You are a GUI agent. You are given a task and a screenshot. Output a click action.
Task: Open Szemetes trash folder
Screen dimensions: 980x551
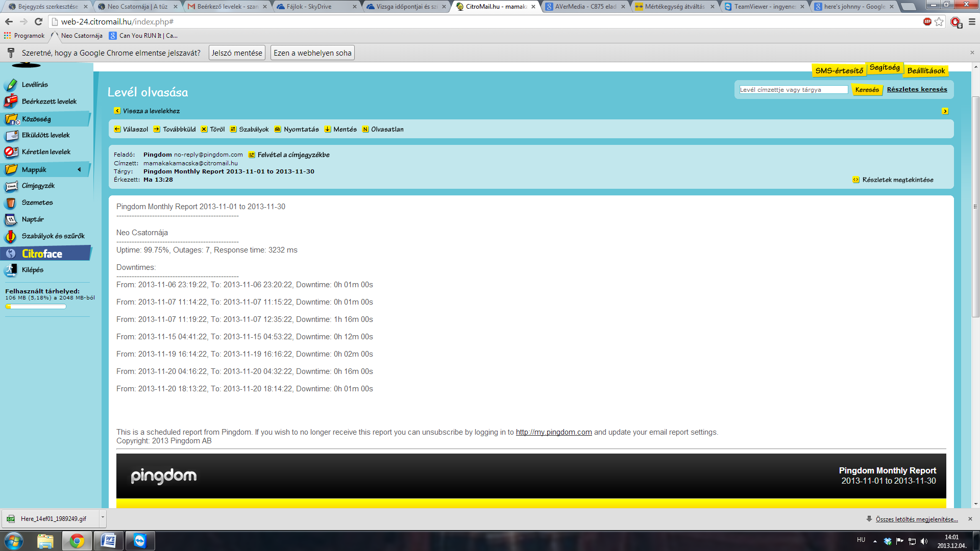pyautogui.click(x=37, y=203)
